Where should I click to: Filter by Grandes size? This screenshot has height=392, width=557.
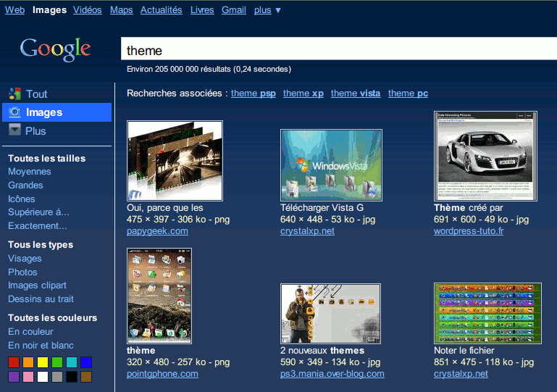tap(25, 185)
